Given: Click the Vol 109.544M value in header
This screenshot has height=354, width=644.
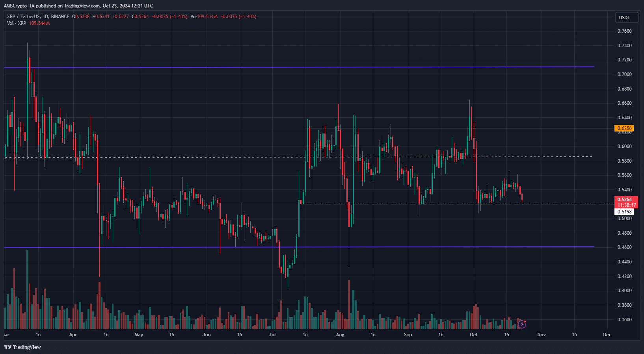Looking at the screenshot, I should (x=204, y=17).
